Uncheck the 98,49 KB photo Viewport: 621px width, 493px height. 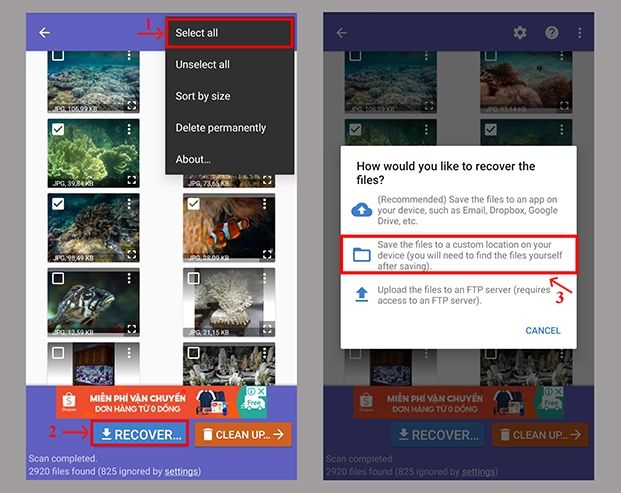point(58,204)
